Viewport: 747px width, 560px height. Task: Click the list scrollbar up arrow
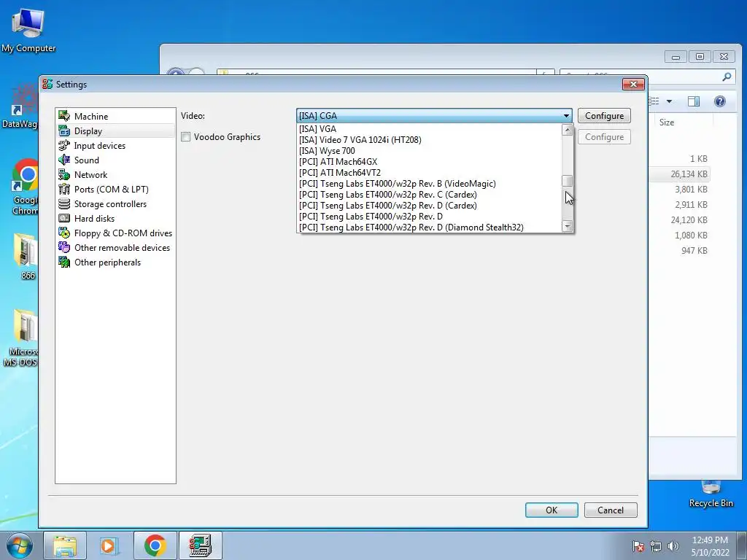click(x=567, y=130)
